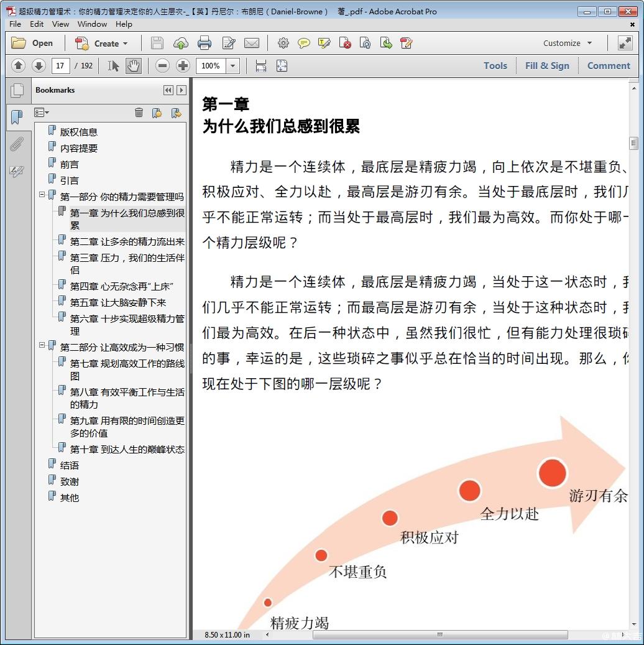Open the Attachments paperclip panel
The width and height of the screenshot is (644, 645).
(x=17, y=144)
